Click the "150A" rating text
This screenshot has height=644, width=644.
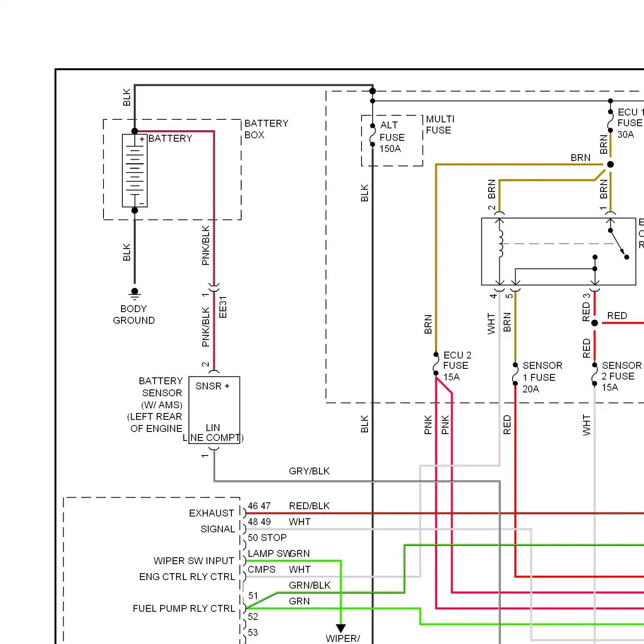390,149
